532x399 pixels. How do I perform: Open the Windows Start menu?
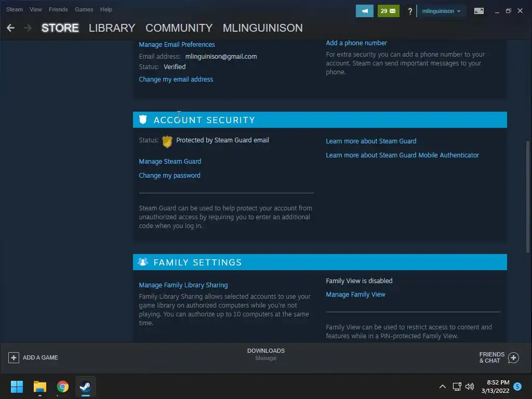17,387
